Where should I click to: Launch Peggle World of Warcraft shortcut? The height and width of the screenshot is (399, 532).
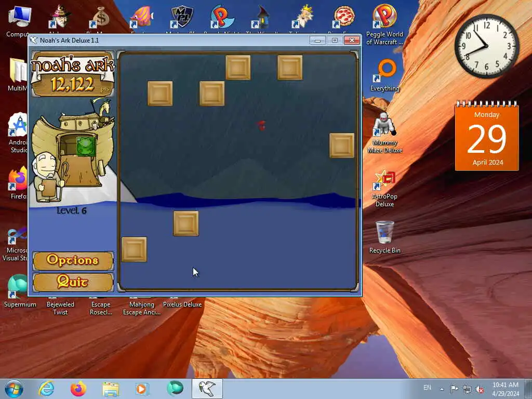click(x=384, y=24)
